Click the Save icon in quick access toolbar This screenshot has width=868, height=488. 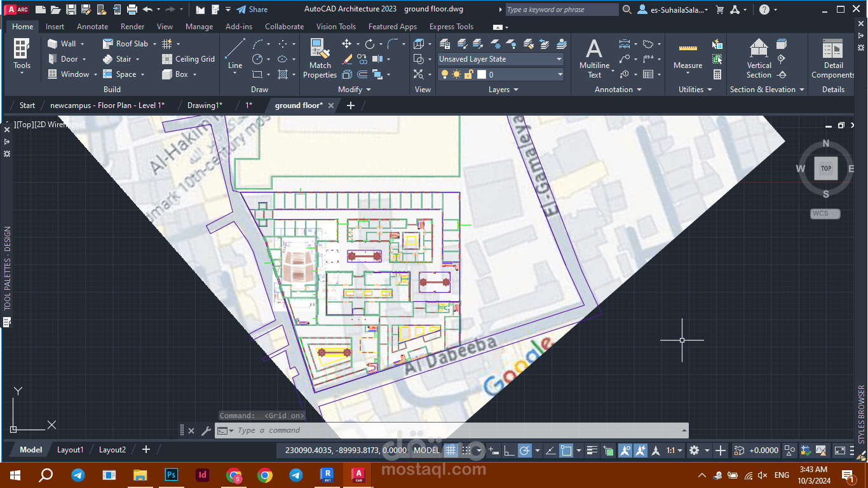71,10
